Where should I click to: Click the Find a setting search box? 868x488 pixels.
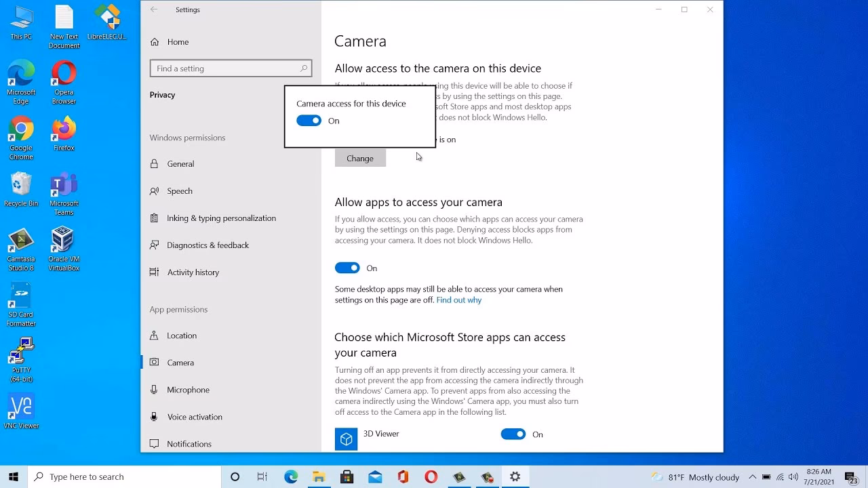point(224,68)
